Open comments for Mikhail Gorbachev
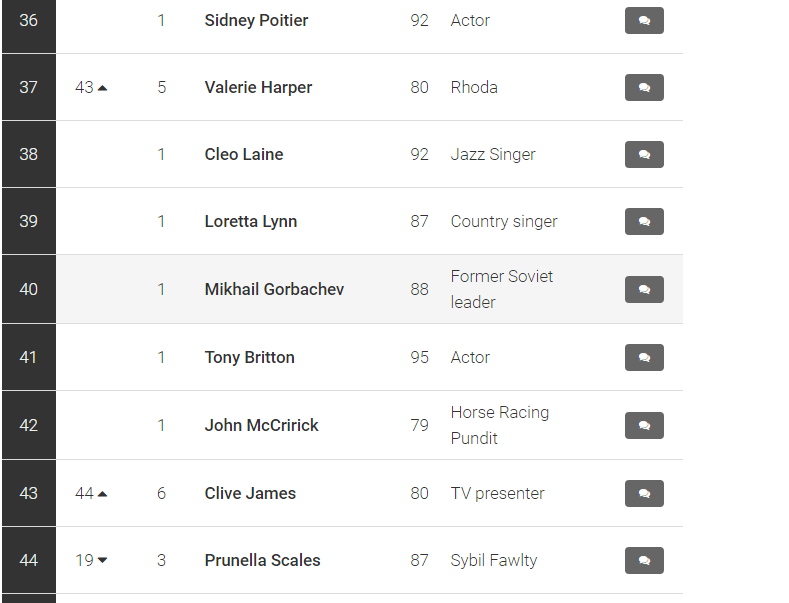The image size is (789, 603). click(644, 289)
